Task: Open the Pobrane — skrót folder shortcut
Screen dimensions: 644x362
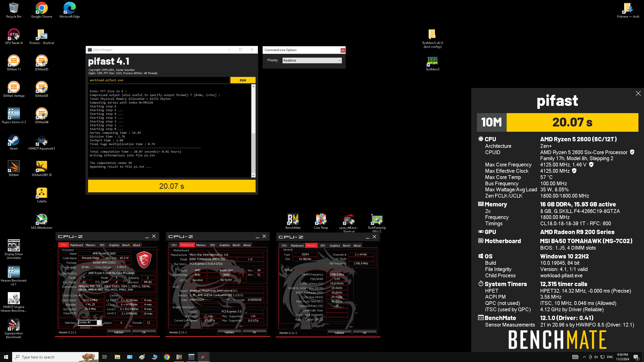Action: (628, 10)
